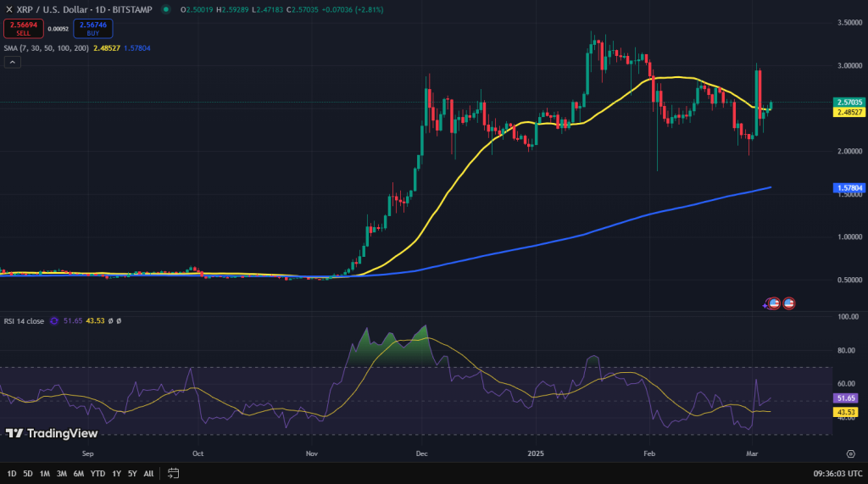Image resolution: width=868 pixels, height=484 pixels.
Task: Select the 6M time range
Action: tap(79, 474)
